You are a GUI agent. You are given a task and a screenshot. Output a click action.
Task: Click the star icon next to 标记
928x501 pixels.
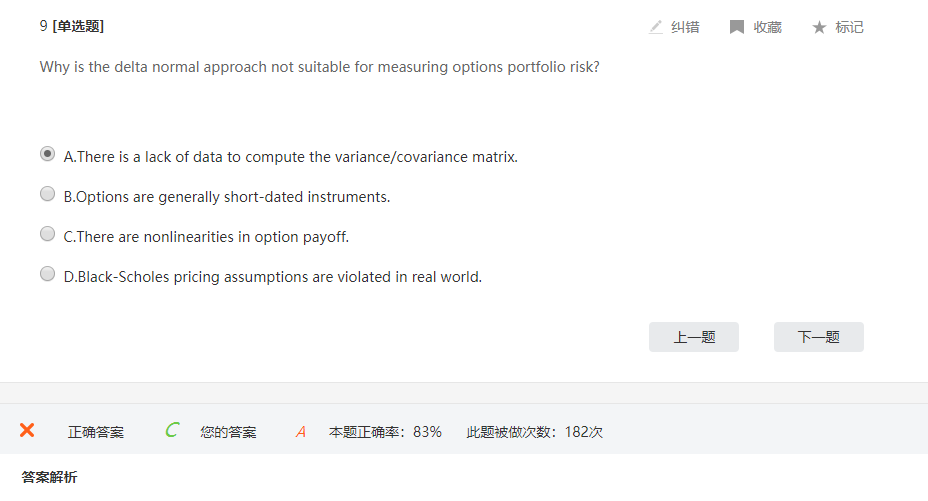point(819,27)
